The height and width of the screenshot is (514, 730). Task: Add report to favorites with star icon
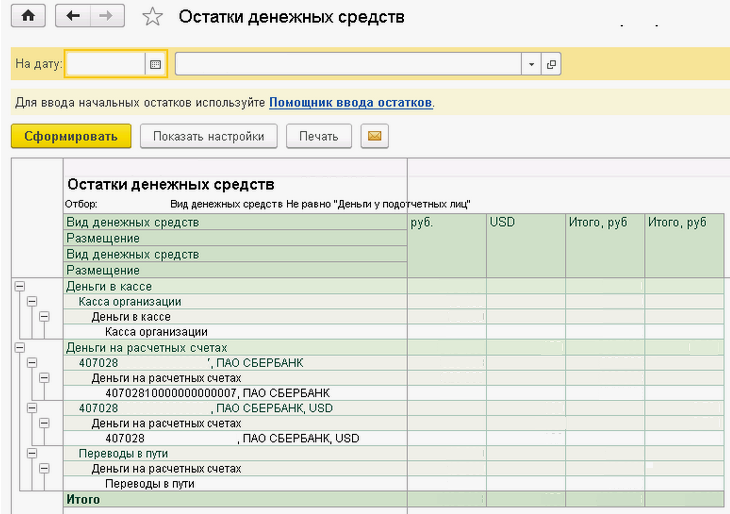coord(152,17)
